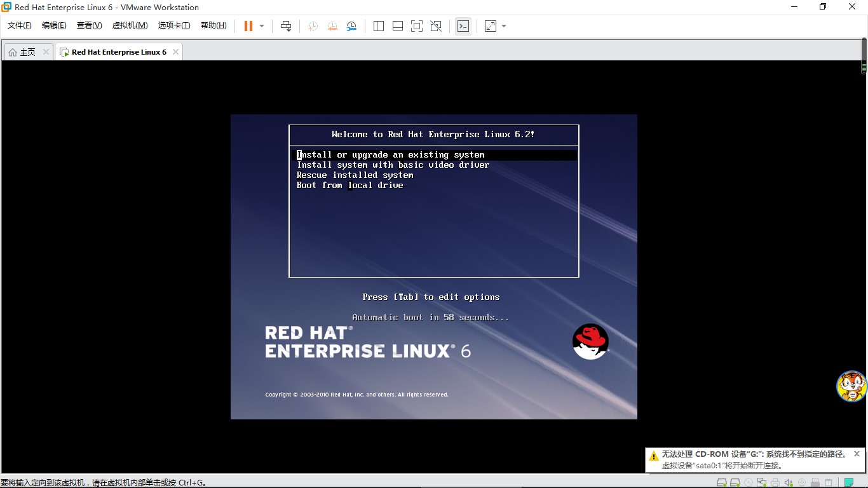Open the 编辑(E) menu
868x488 pixels.
pos(54,25)
